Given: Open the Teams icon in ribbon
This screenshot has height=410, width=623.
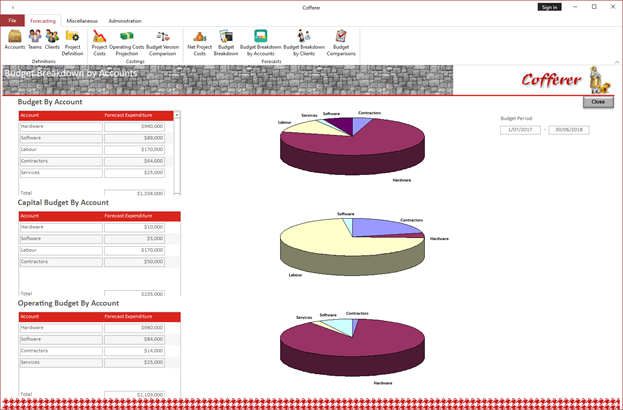Looking at the screenshot, I should (x=35, y=39).
